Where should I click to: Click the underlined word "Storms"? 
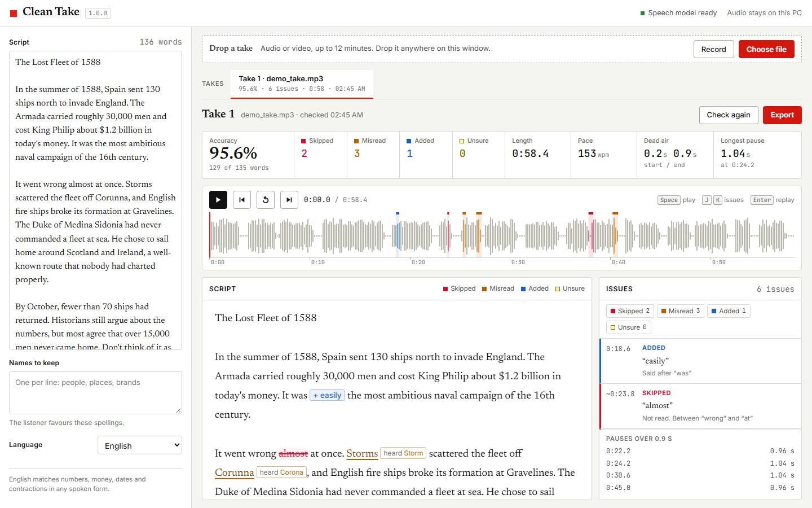(362, 453)
